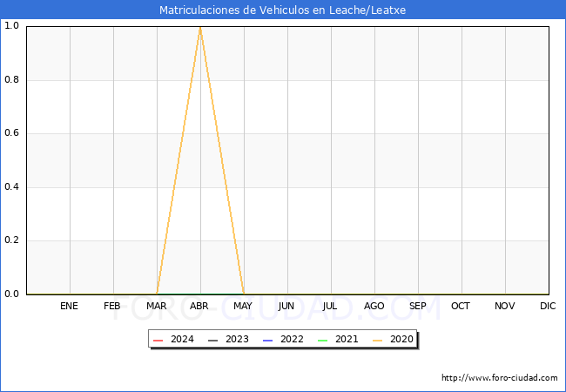Select the 2021 legend label
The height and width of the screenshot is (392, 566).
[x=347, y=340]
